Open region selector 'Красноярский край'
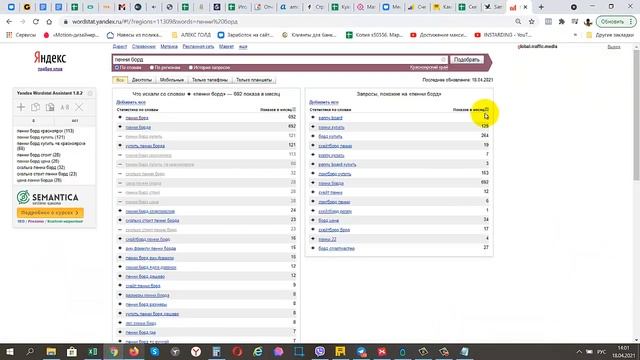640x360 pixels. click(x=429, y=67)
